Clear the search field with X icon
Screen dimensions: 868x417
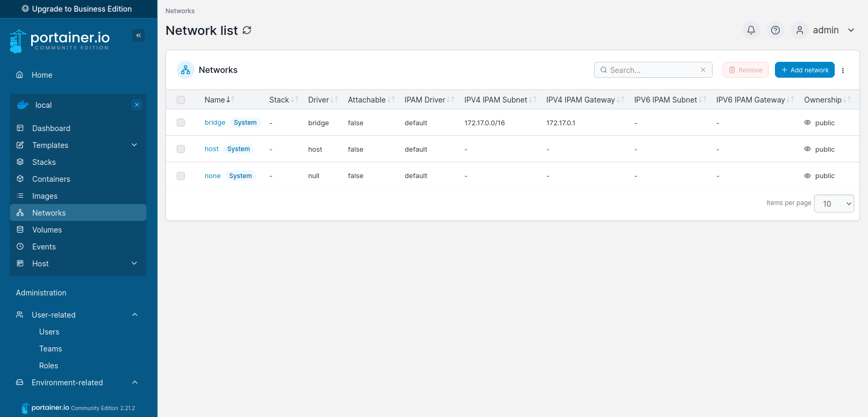coord(703,70)
